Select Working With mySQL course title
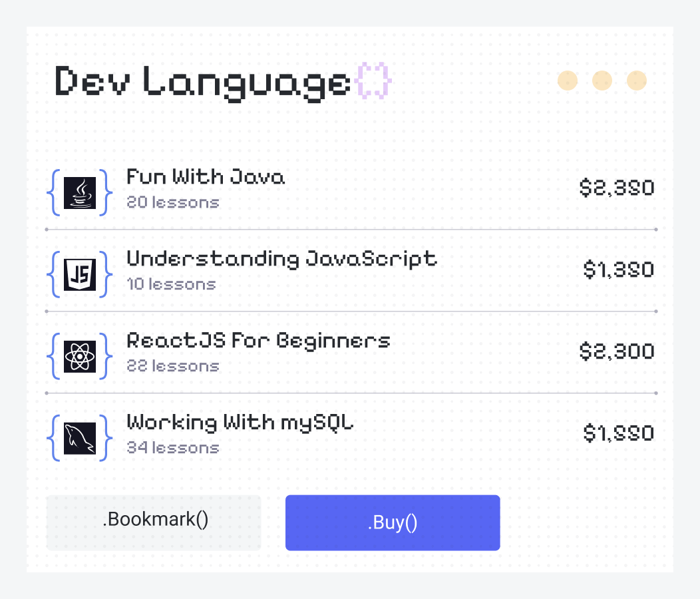 tap(240, 423)
